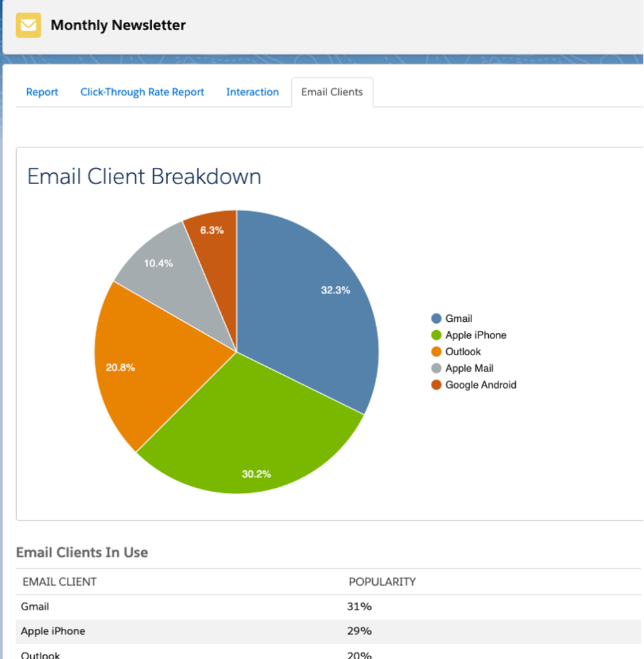Screen dimensions: 644x659
Task: Click the orange Outlook legend marker
Action: tap(436, 351)
